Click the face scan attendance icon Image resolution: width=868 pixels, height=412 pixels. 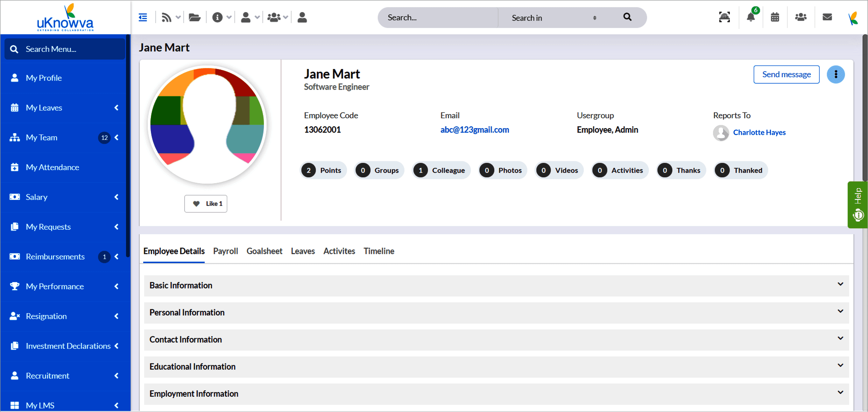coord(724,17)
